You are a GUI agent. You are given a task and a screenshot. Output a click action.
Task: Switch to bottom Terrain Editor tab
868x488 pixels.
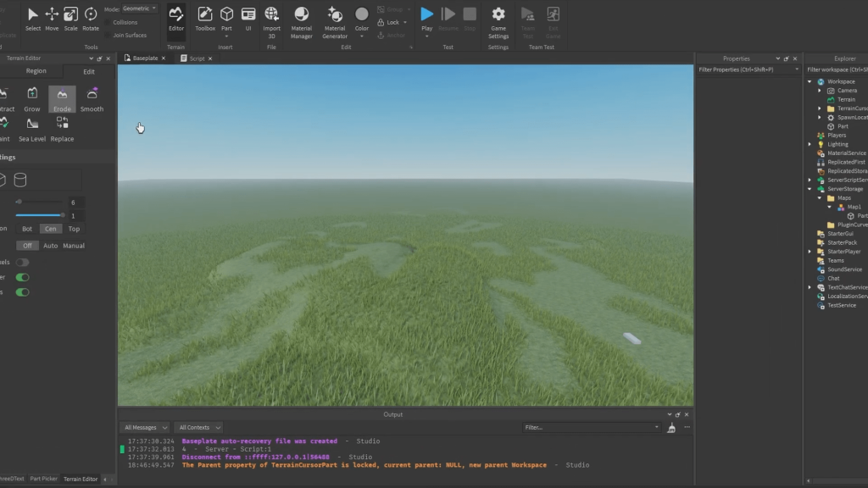click(x=81, y=480)
